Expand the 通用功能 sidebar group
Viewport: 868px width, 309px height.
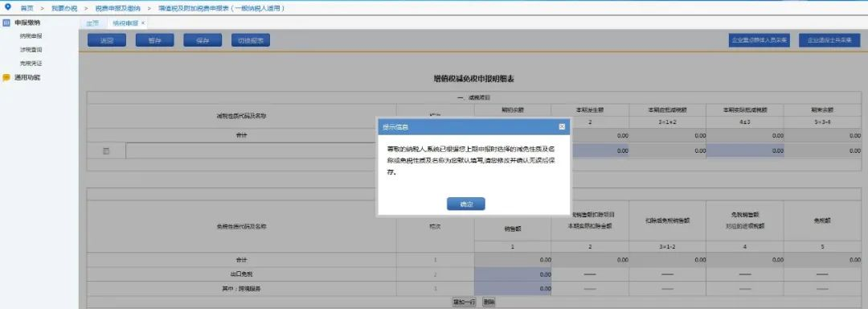pos(27,77)
